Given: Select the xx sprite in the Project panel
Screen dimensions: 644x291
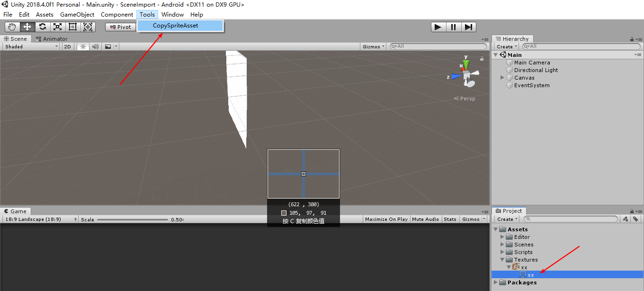Looking at the screenshot, I should [x=530, y=274].
